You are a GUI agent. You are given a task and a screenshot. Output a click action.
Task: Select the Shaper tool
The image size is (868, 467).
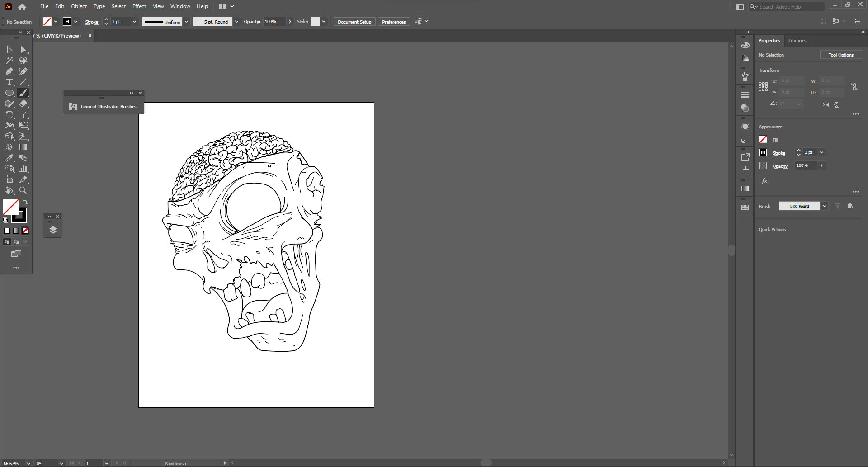pos(9,104)
